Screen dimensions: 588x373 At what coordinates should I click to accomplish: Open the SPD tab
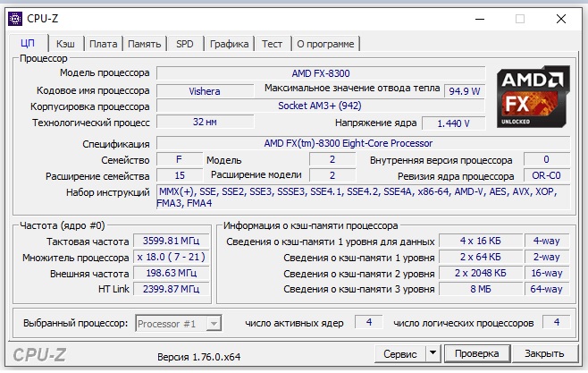pyautogui.click(x=185, y=44)
